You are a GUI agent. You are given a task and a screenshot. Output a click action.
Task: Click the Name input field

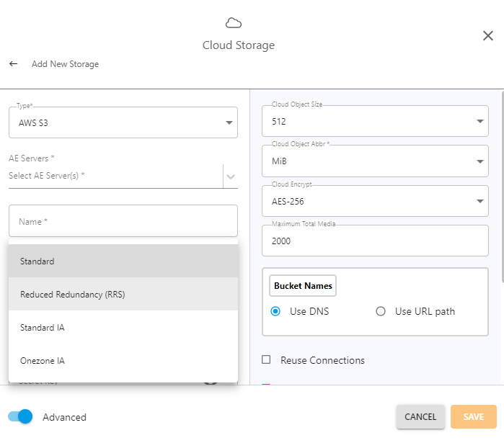point(123,221)
